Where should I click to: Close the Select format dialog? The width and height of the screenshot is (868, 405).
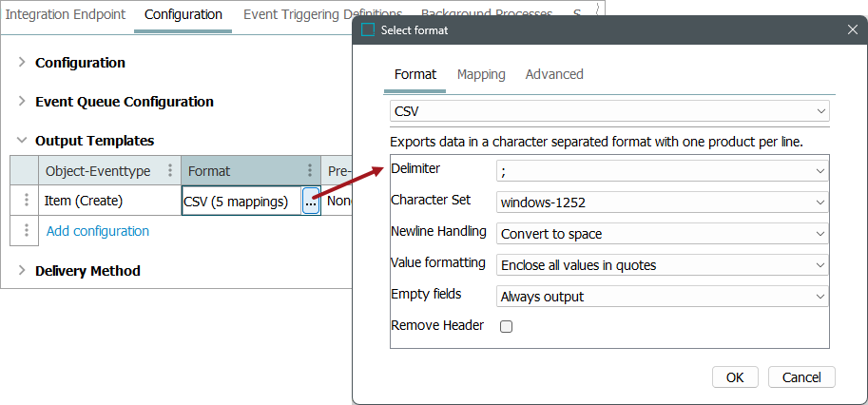(852, 30)
